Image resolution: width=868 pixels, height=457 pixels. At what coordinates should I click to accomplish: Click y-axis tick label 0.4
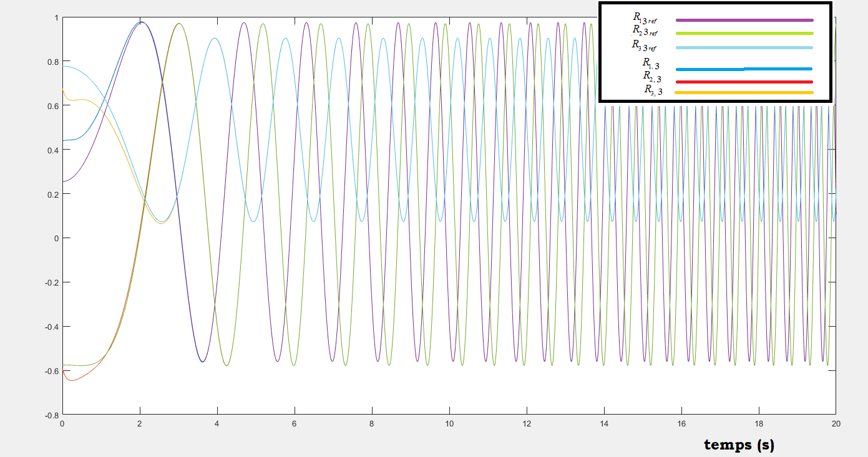[53, 150]
